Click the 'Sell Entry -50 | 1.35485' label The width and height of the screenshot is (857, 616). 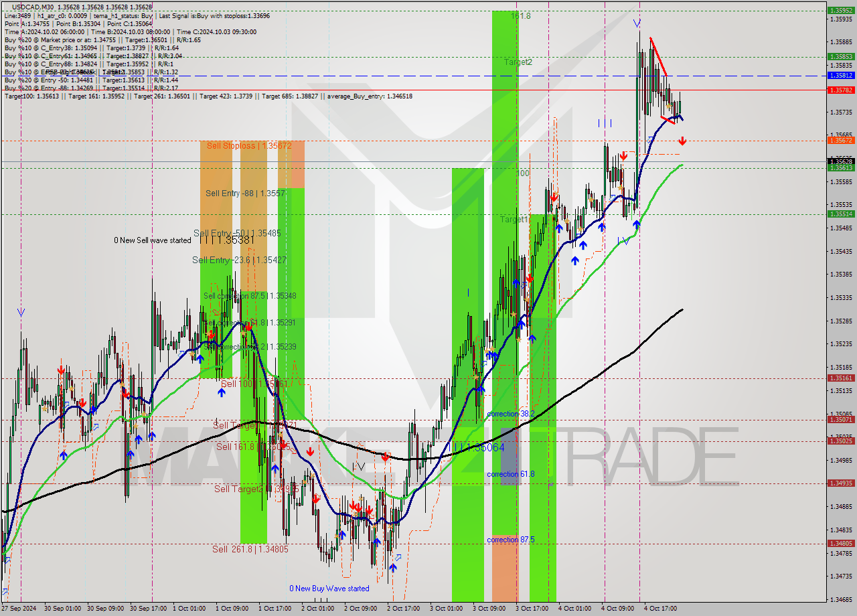coord(237,233)
